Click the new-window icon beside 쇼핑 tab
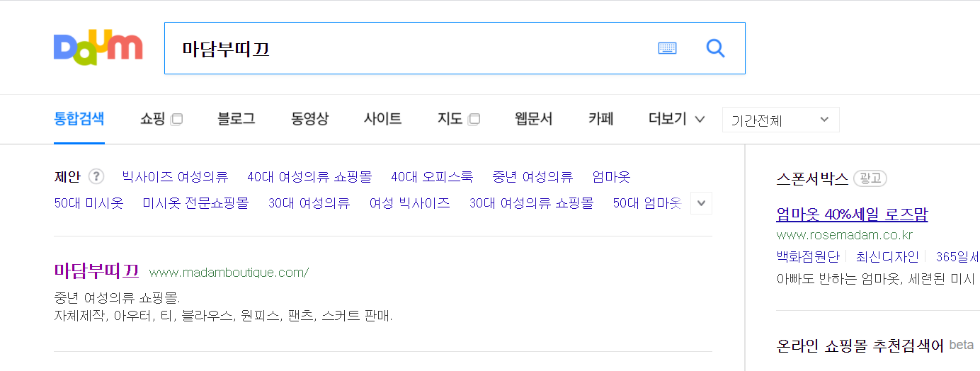The width and height of the screenshot is (980, 371). (177, 120)
